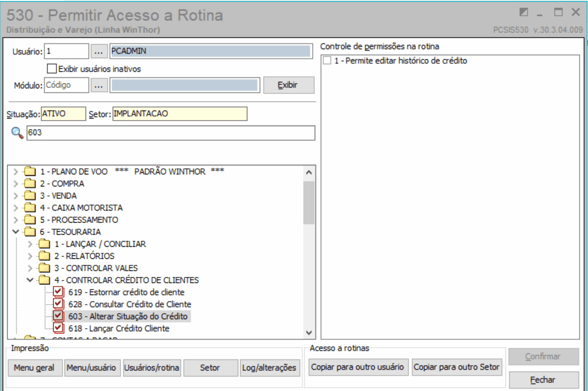Click the Módulo Código input field
Viewport: 588px width, 391px height.
(66, 85)
